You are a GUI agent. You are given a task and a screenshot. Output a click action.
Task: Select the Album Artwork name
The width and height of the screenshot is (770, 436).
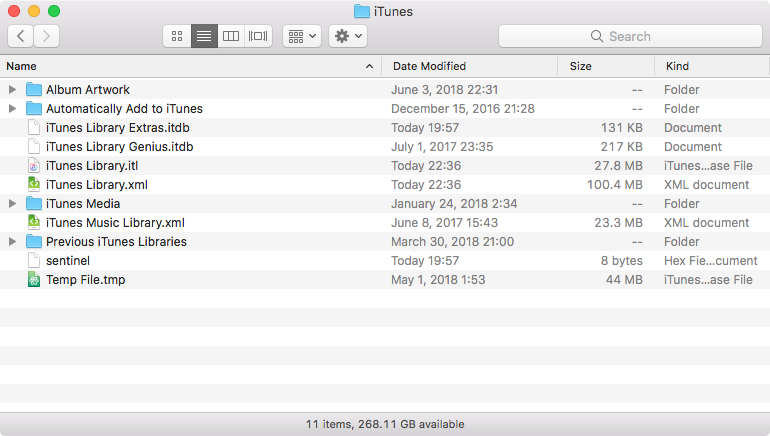88,90
